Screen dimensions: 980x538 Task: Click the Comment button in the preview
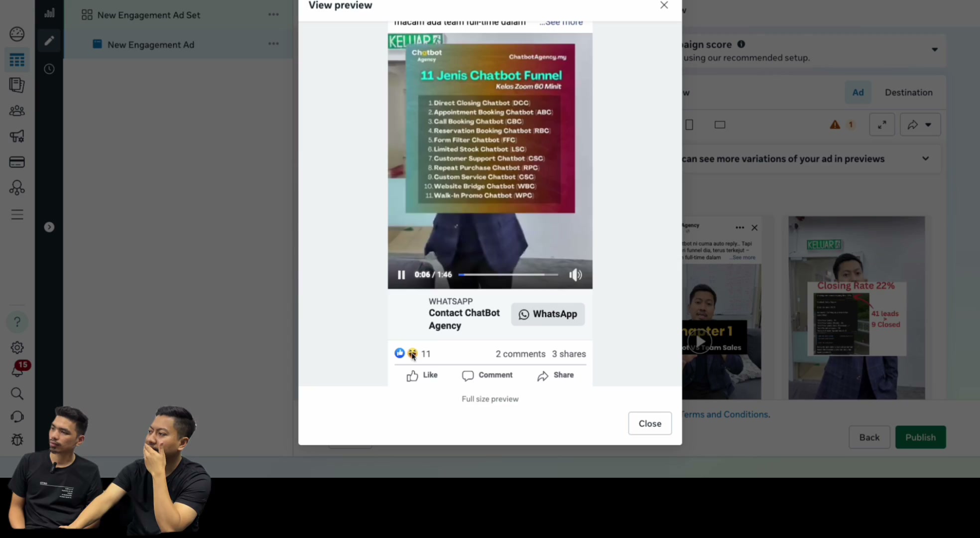coord(487,376)
